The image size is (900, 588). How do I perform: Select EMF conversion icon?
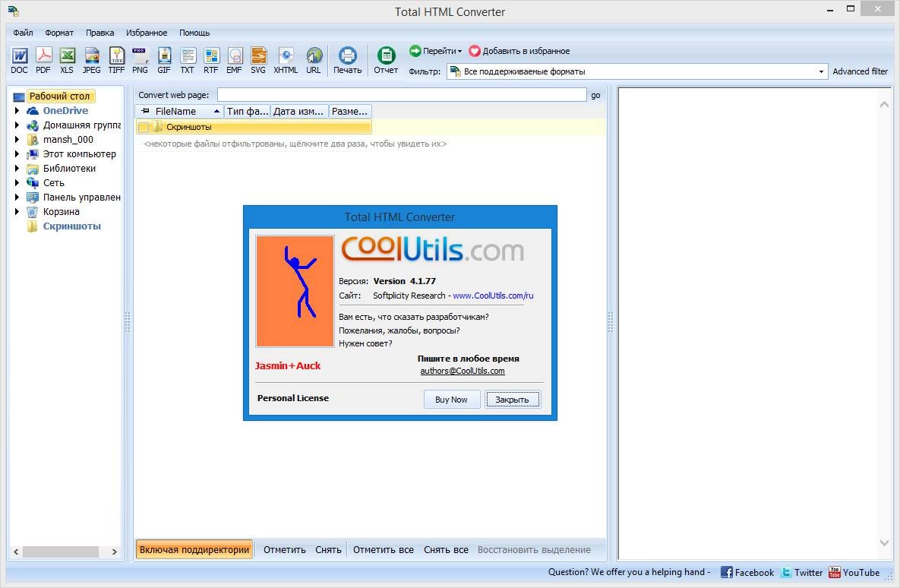[x=234, y=60]
